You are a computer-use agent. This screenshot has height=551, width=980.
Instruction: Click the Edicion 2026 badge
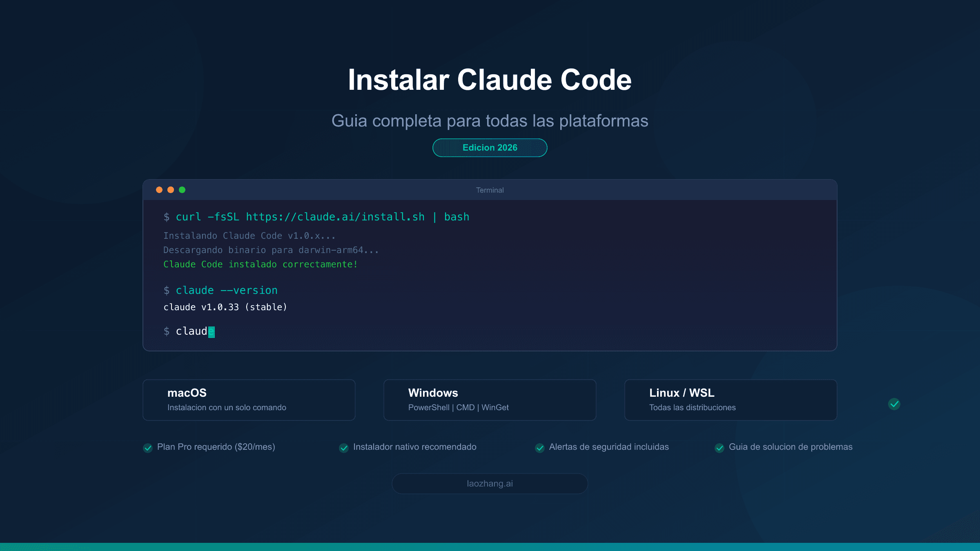(490, 148)
